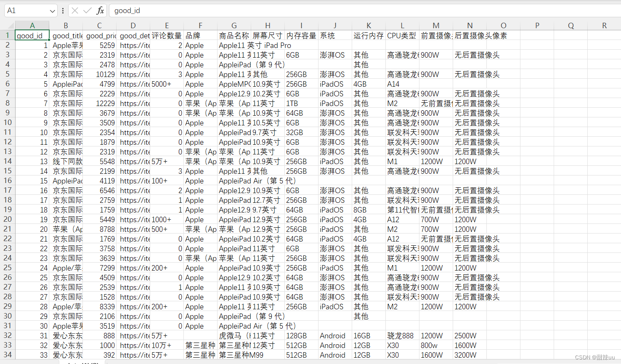This screenshot has height=364, width=621.
Task: Open the insert function fx dialog
Action: (100, 11)
